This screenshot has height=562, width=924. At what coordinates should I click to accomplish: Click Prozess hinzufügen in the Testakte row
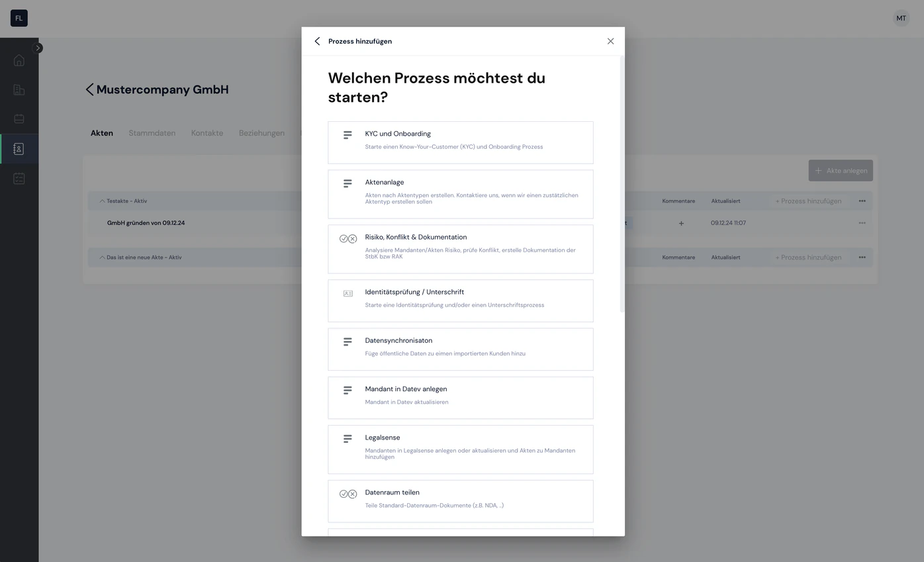[x=808, y=201]
